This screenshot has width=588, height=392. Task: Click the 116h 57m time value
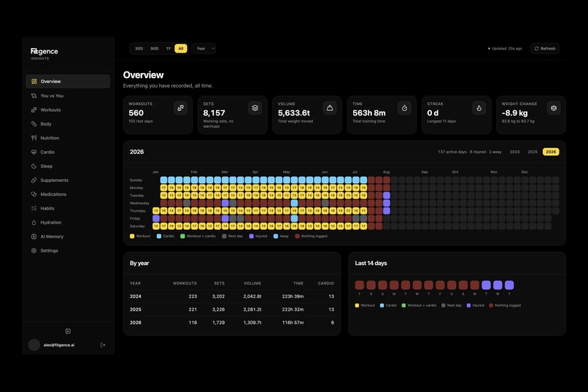pyautogui.click(x=293, y=323)
